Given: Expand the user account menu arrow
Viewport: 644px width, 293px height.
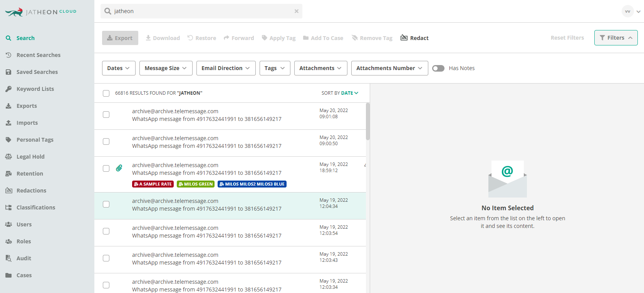Looking at the screenshot, I should click(x=639, y=12).
